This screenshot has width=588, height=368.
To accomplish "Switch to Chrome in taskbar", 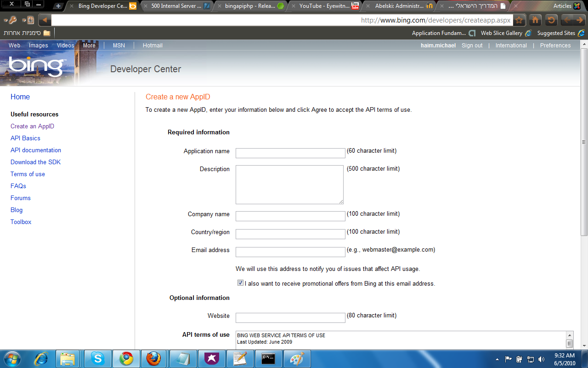I will (126, 358).
